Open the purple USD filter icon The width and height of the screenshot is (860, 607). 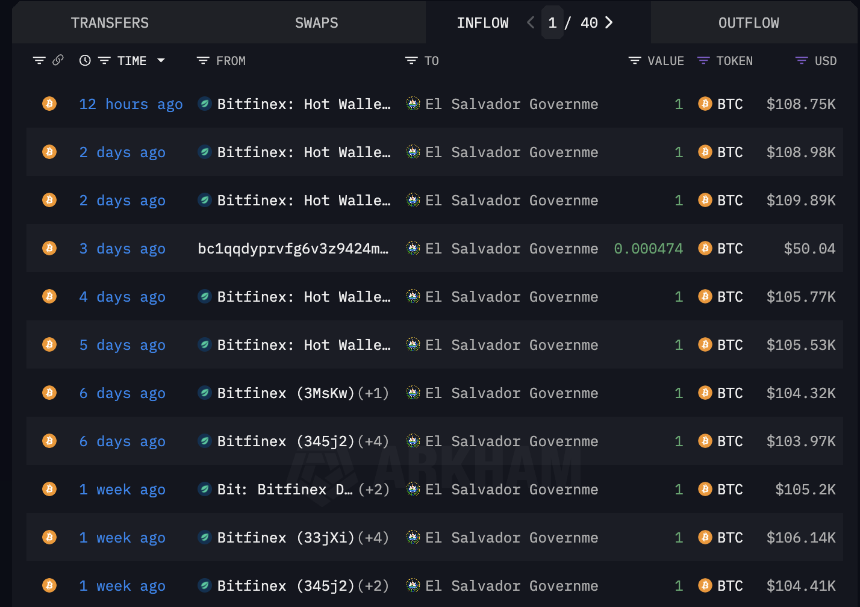click(x=801, y=60)
